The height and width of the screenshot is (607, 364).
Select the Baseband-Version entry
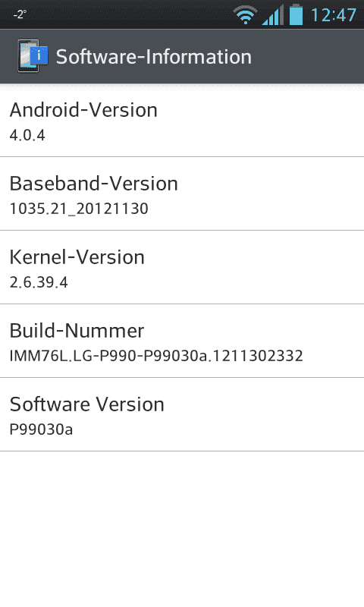[x=182, y=194]
